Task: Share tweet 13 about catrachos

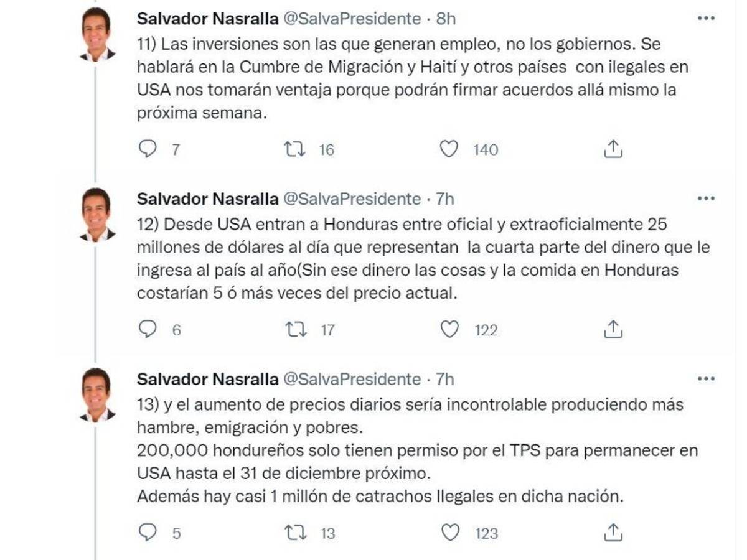Action: point(613,533)
